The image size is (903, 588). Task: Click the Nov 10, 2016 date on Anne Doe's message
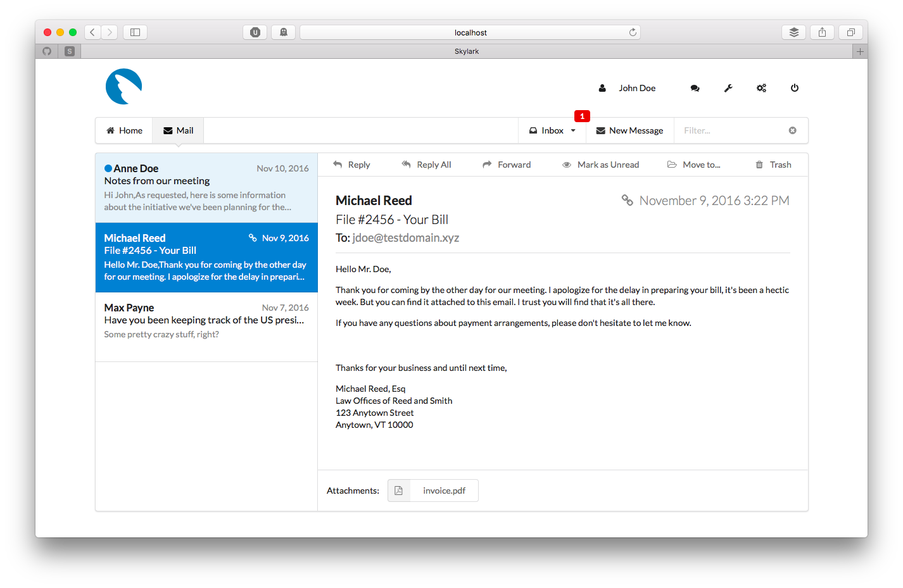tap(282, 168)
